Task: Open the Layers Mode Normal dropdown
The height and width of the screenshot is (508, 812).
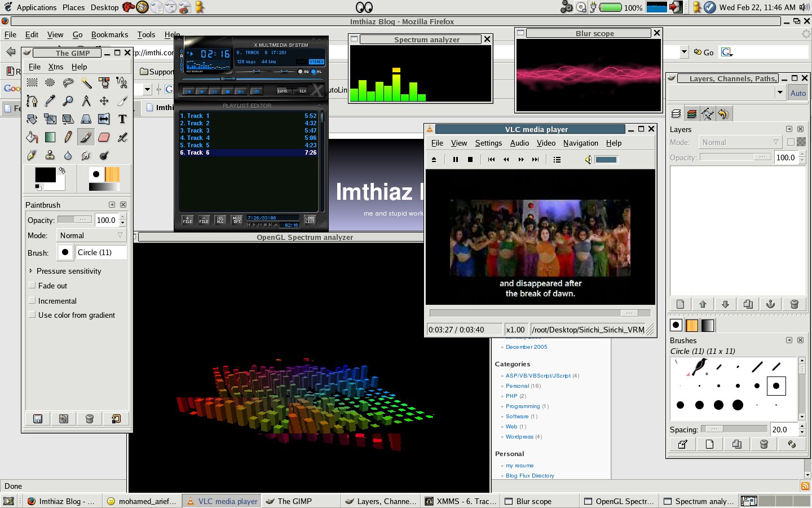Action: point(740,142)
